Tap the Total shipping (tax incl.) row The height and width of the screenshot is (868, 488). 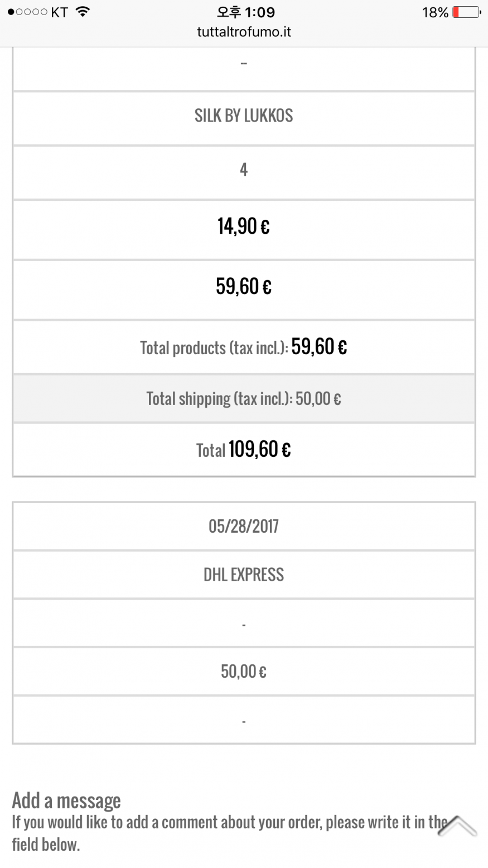point(244,398)
